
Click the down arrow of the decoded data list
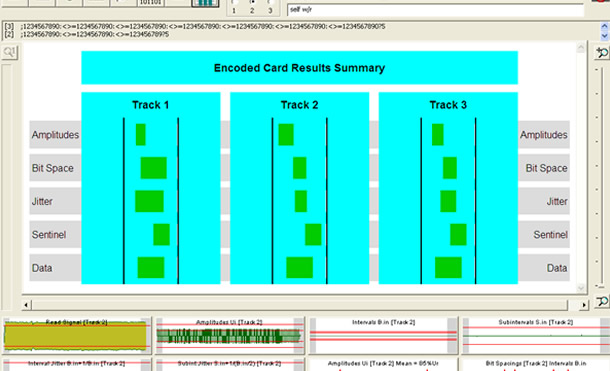(604, 35)
